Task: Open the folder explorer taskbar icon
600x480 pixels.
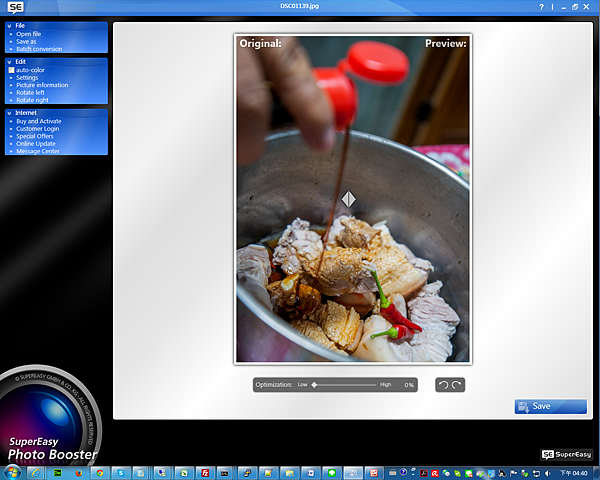Action: (x=290, y=473)
